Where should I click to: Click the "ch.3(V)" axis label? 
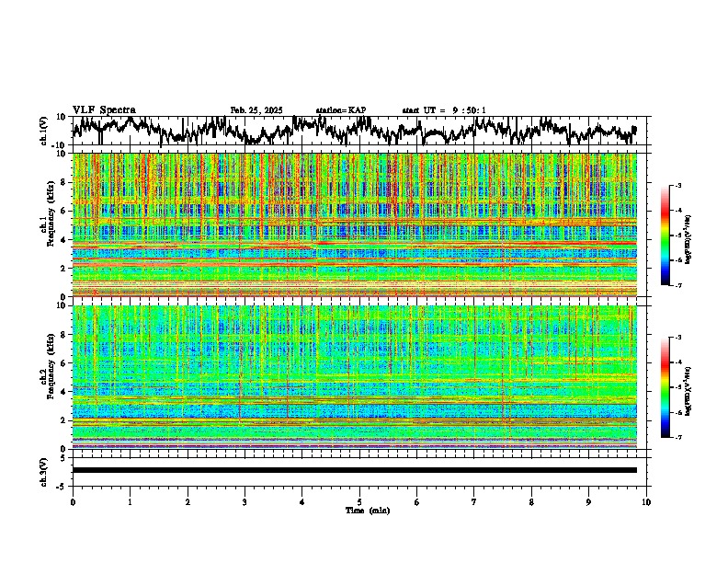(x=44, y=473)
